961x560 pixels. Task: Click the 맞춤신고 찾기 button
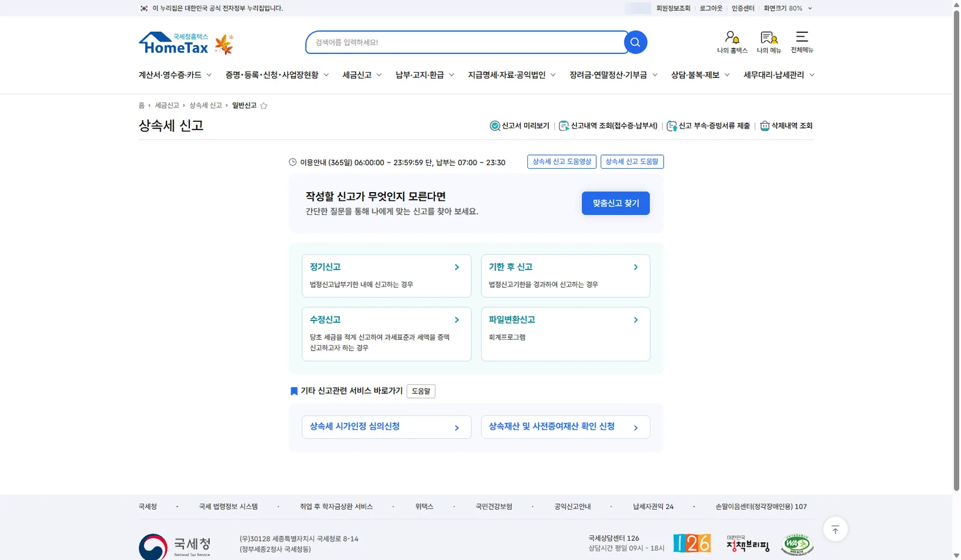[x=616, y=203]
